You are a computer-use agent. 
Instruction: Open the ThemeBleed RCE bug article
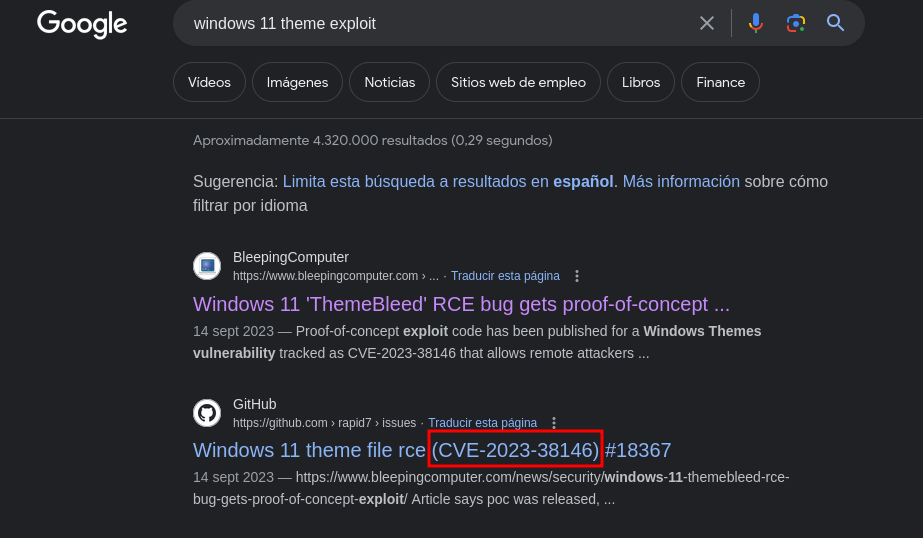pyautogui.click(x=461, y=304)
